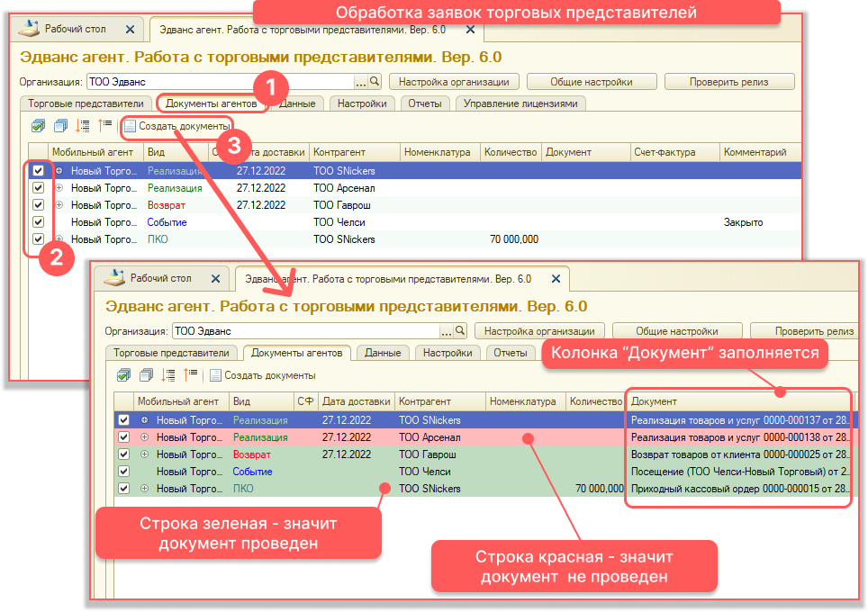Open organization selection ellipsis button, upper window
This screenshot has width=868, height=612.
tap(361, 82)
